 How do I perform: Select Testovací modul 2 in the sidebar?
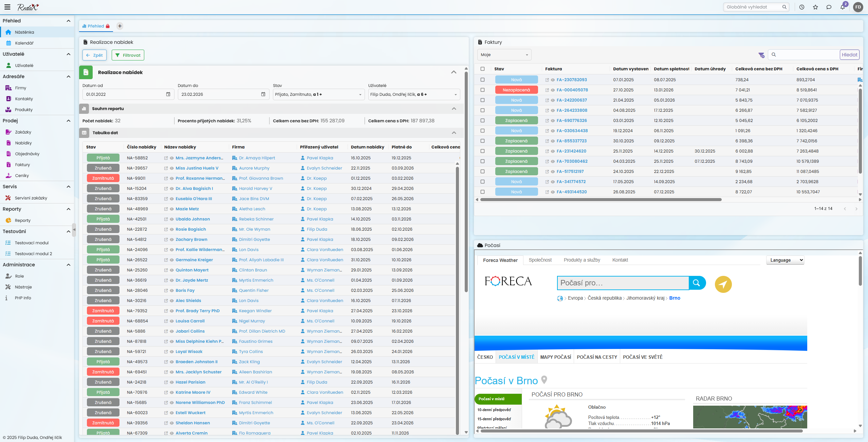pyautogui.click(x=33, y=253)
